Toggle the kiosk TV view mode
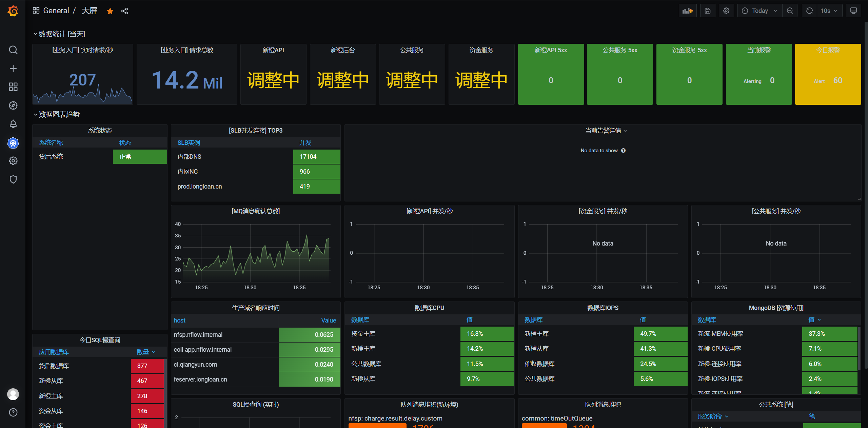Viewport: 868px width, 428px height. point(853,11)
